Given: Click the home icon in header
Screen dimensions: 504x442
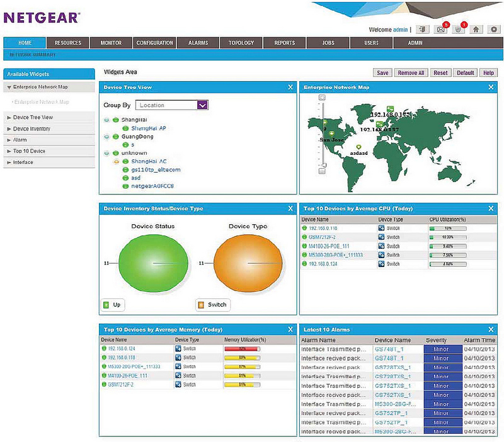Looking at the screenshot, I should coord(476,29).
